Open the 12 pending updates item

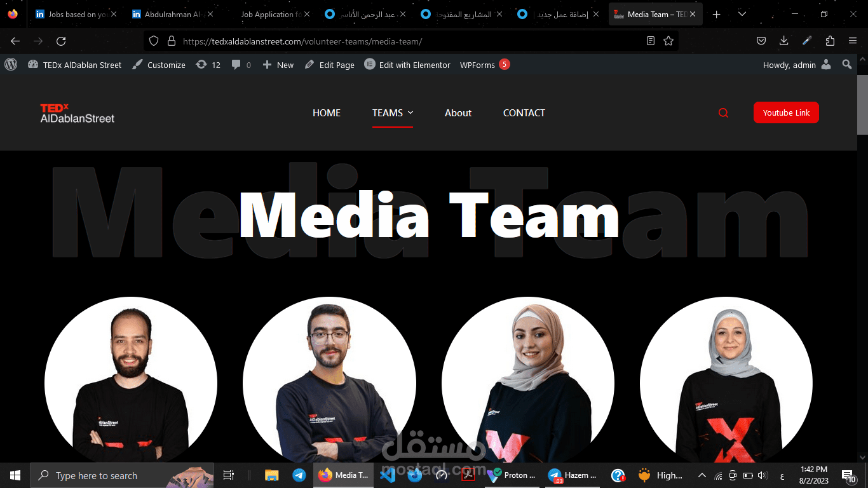[208, 65]
